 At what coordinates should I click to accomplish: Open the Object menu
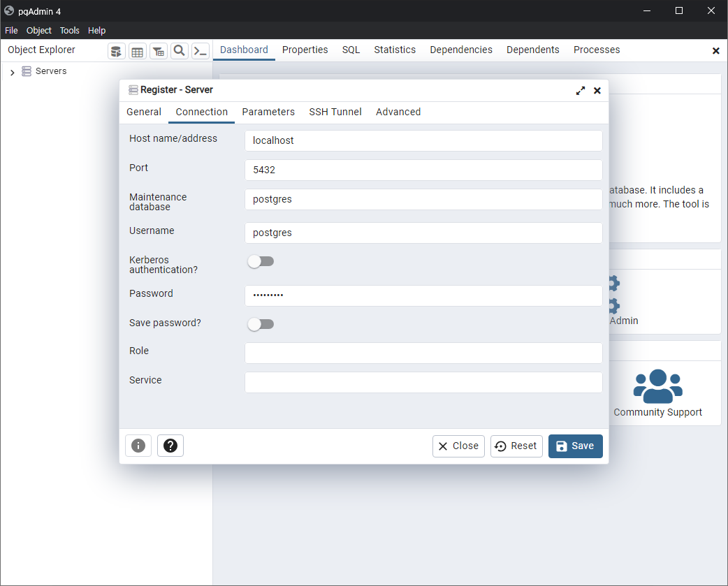(39, 30)
